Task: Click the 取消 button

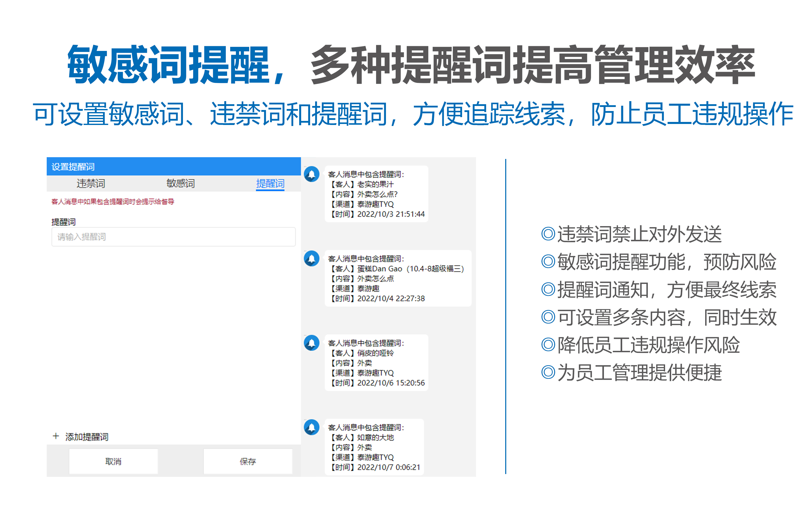Action: click(113, 461)
